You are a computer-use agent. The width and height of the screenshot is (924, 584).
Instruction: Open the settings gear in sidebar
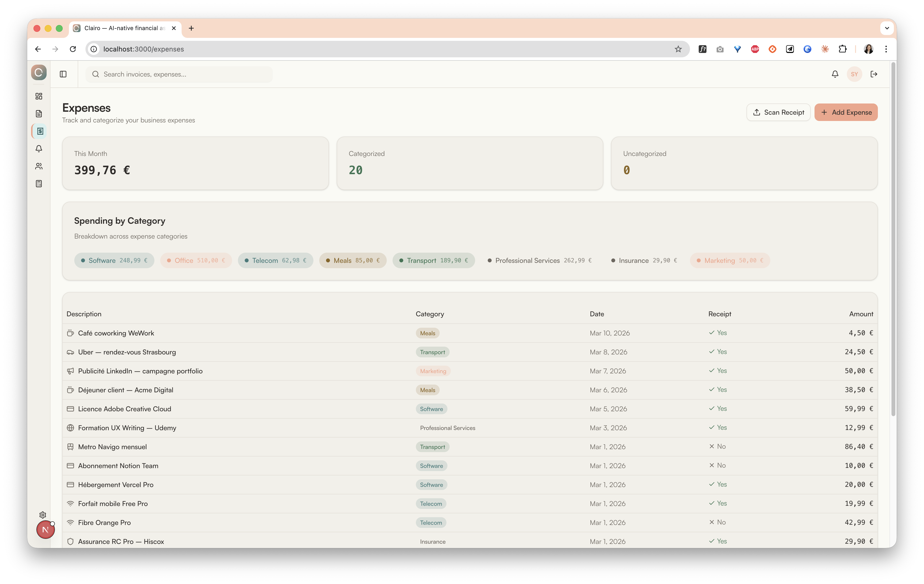[x=42, y=515]
